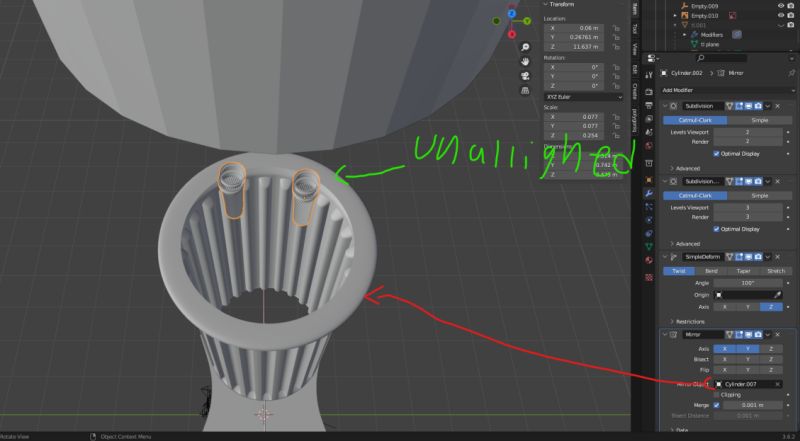The height and width of the screenshot is (441, 800).
Task: Switch to the Tool sidebar tab
Action: (635, 29)
